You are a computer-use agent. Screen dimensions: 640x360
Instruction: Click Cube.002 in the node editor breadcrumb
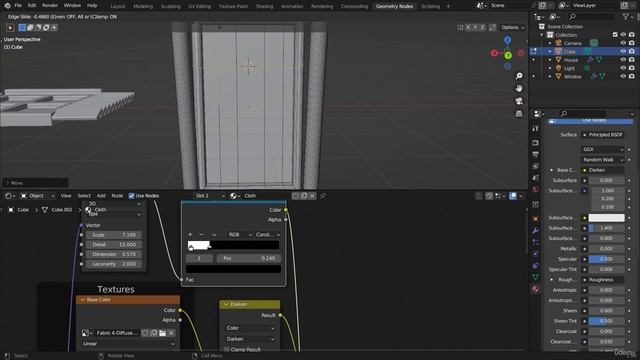pos(62,210)
